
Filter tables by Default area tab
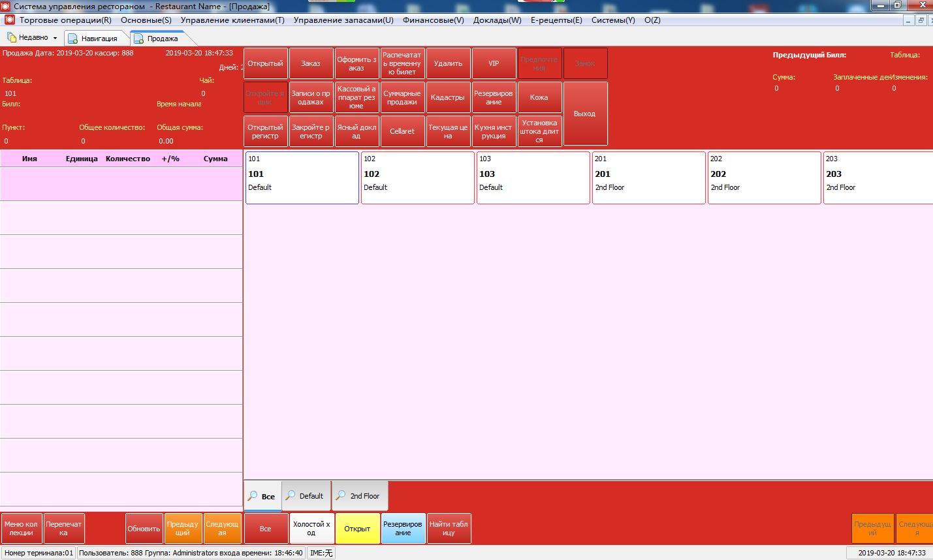[307, 496]
